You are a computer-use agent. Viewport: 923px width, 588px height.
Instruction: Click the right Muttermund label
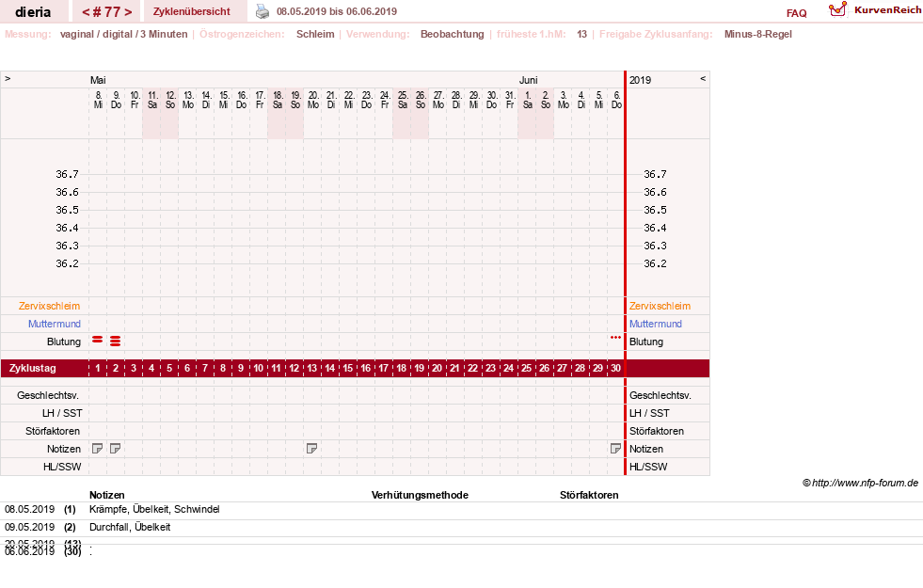655,324
